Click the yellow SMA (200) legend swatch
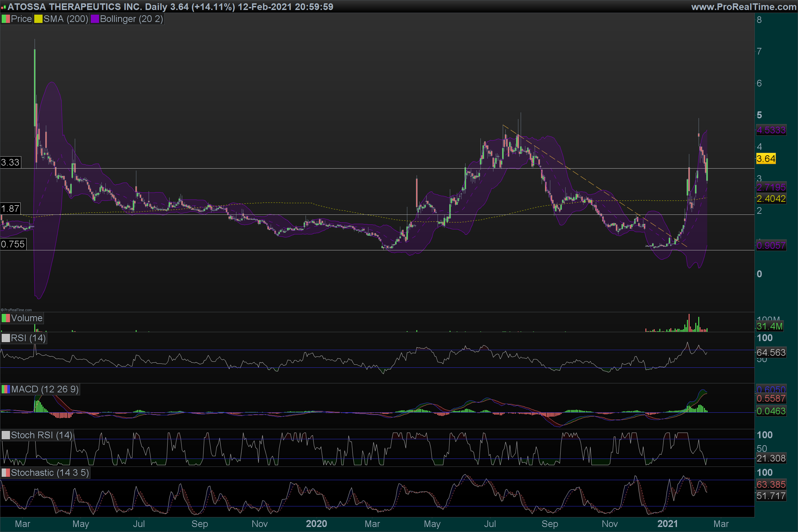 [38, 19]
